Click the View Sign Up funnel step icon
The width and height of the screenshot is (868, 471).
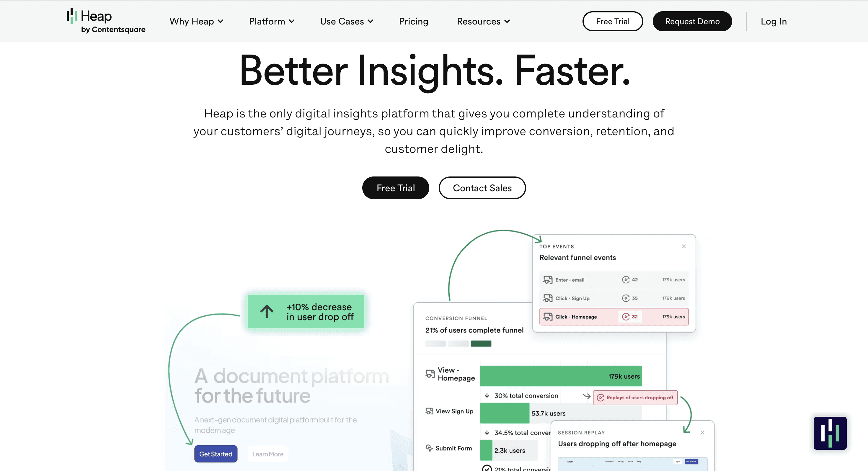[428, 411]
